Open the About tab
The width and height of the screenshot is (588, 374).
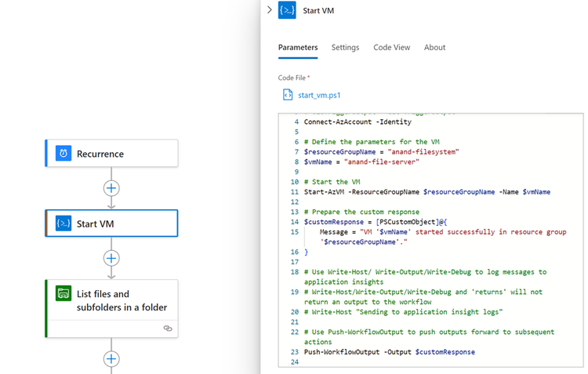click(434, 48)
